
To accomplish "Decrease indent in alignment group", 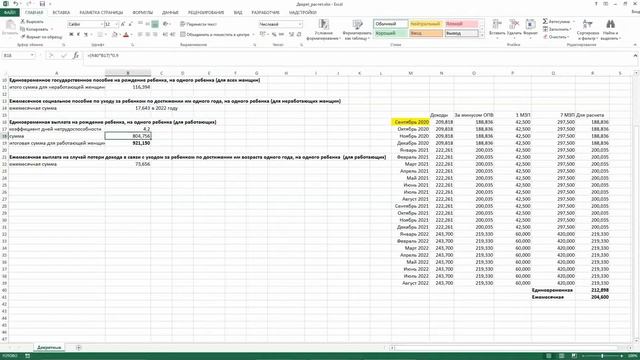I will 165,35.
